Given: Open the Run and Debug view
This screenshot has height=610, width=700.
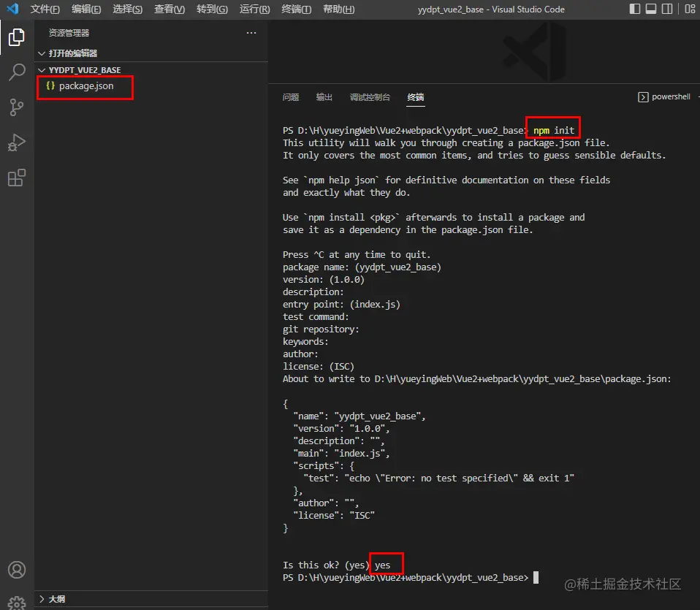Looking at the screenshot, I should (17, 142).
